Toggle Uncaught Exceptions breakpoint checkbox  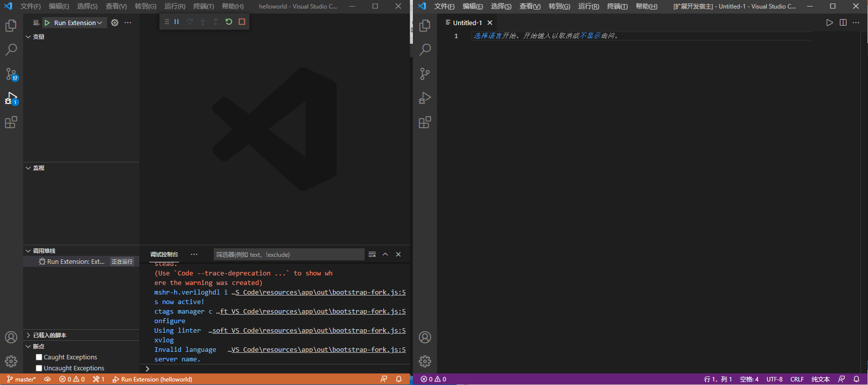click(39, 368)
